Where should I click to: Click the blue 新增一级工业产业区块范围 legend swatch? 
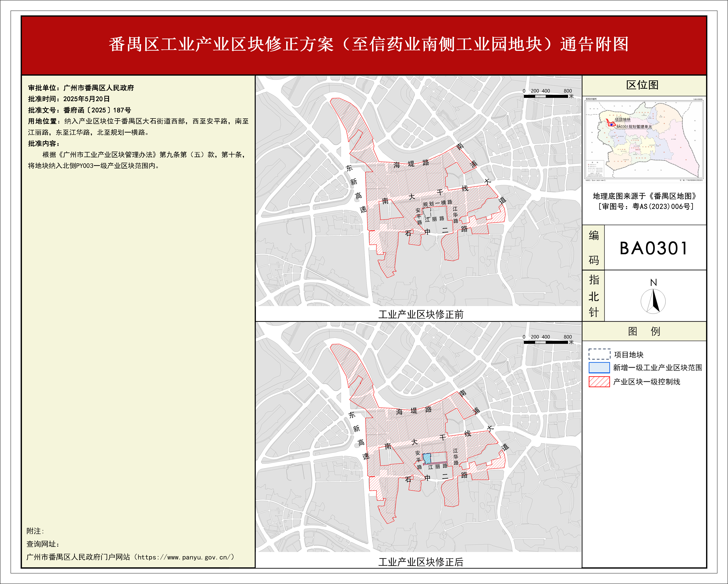[x=599, y=368]
